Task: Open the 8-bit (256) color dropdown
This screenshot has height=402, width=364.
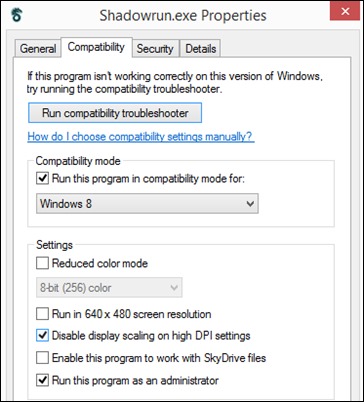Action: tap(109, 287)
